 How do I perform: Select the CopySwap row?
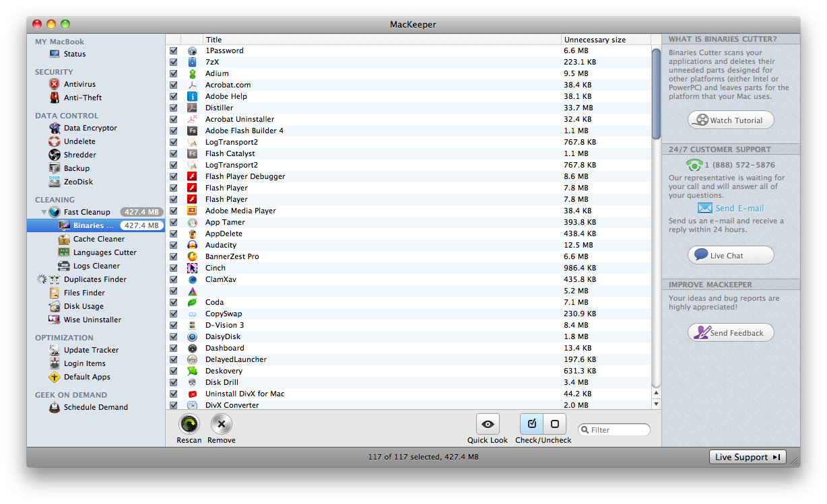(408, 314)
